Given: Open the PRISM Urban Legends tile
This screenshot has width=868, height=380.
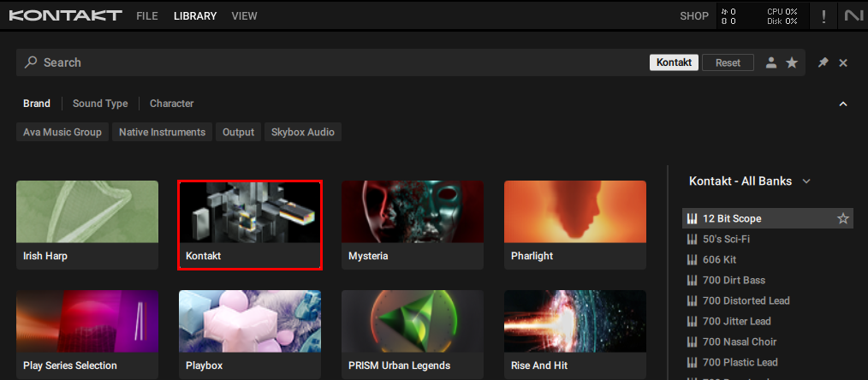Looking at the screenshot, I should coord(413,335).
